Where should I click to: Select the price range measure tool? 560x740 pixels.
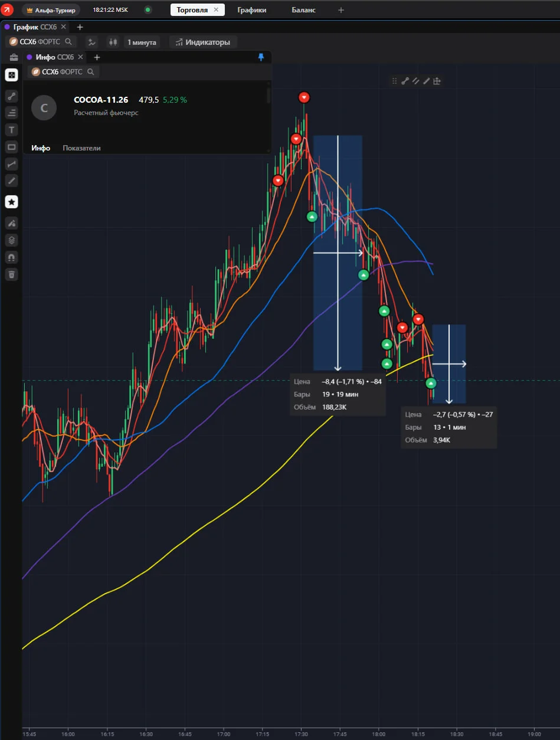(12, 164)
